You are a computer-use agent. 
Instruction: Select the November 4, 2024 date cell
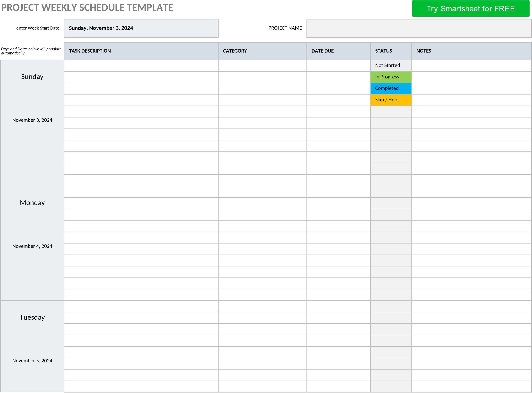(x=32, y=246)
